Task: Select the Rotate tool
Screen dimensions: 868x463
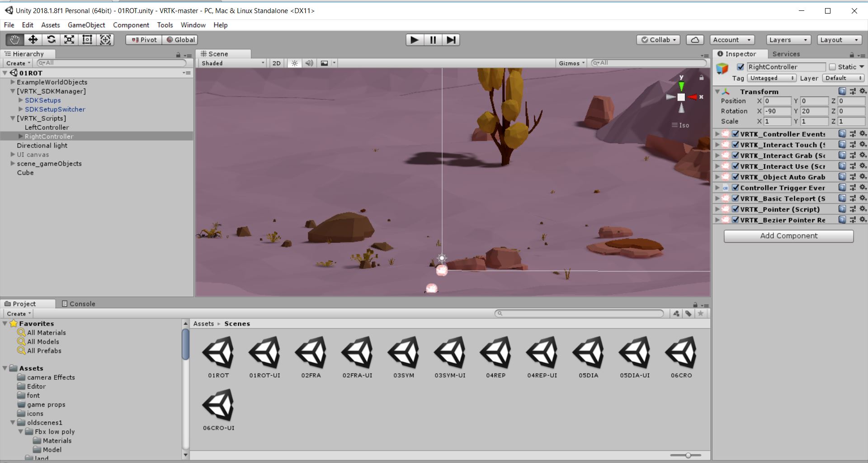Action: 51,40
